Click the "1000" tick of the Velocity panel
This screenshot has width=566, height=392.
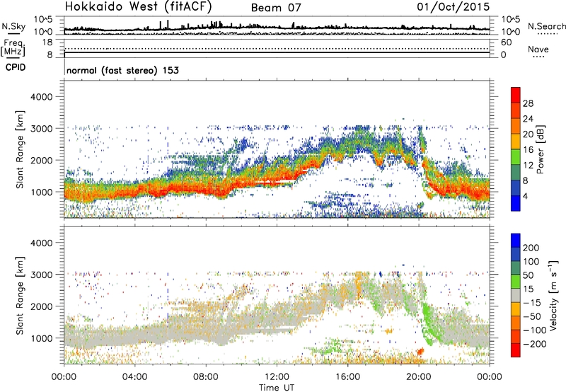coord(41,338)
